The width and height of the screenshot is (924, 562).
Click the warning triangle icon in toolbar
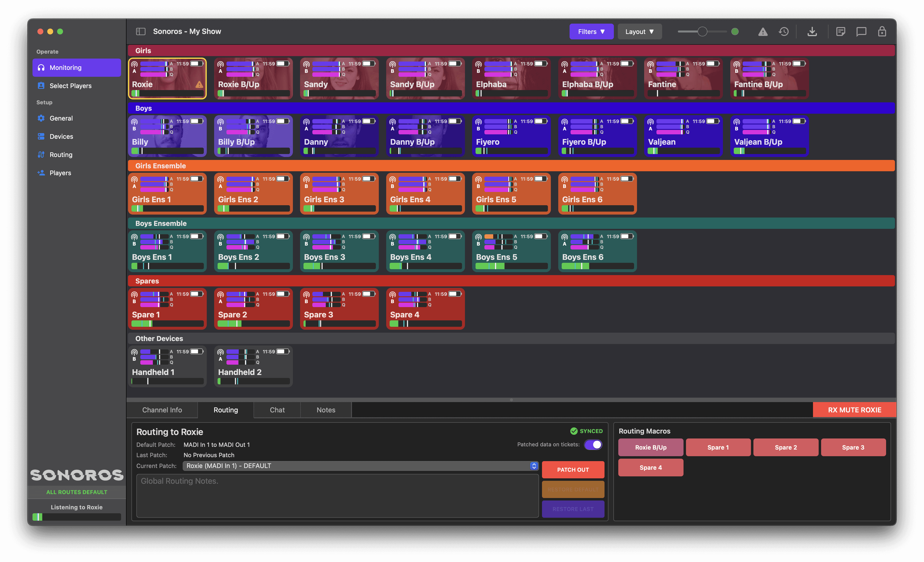763,32
